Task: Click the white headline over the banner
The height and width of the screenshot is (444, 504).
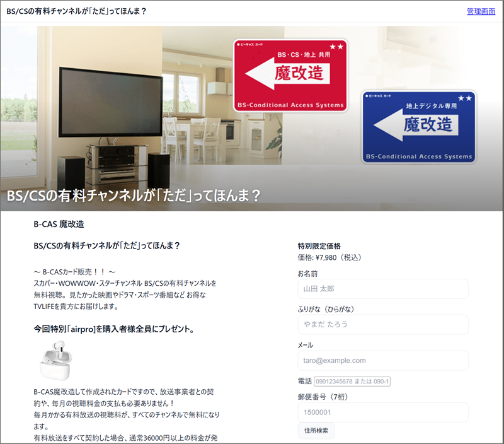Action: 134,195
